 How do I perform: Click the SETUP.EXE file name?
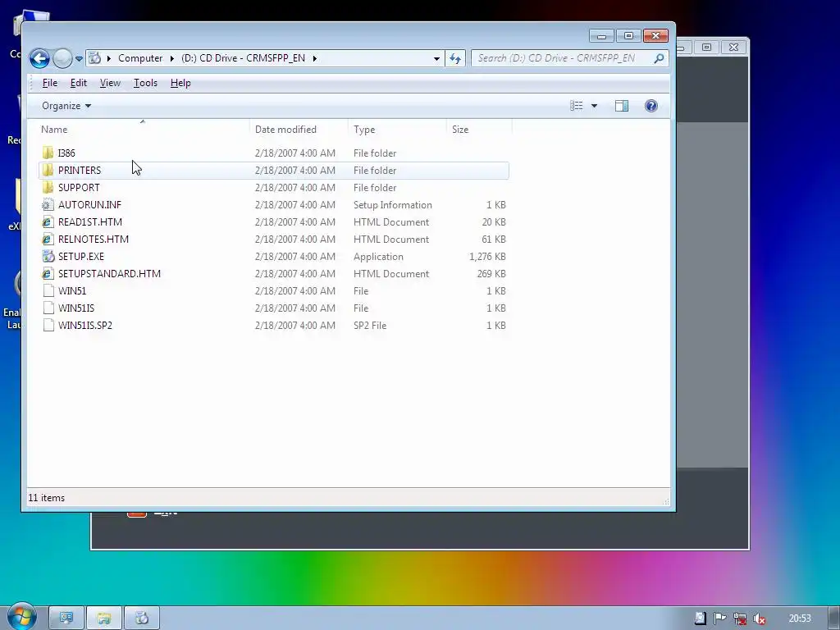point(81,257)
